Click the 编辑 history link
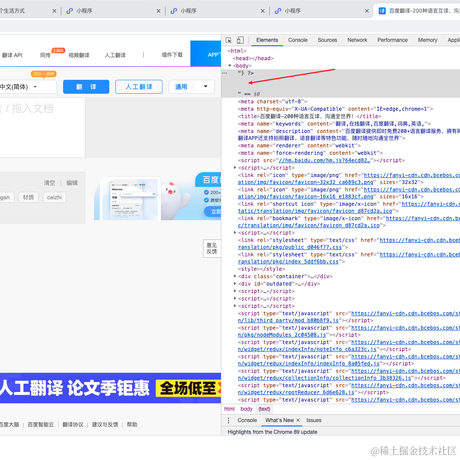 [x=72, y=183]
